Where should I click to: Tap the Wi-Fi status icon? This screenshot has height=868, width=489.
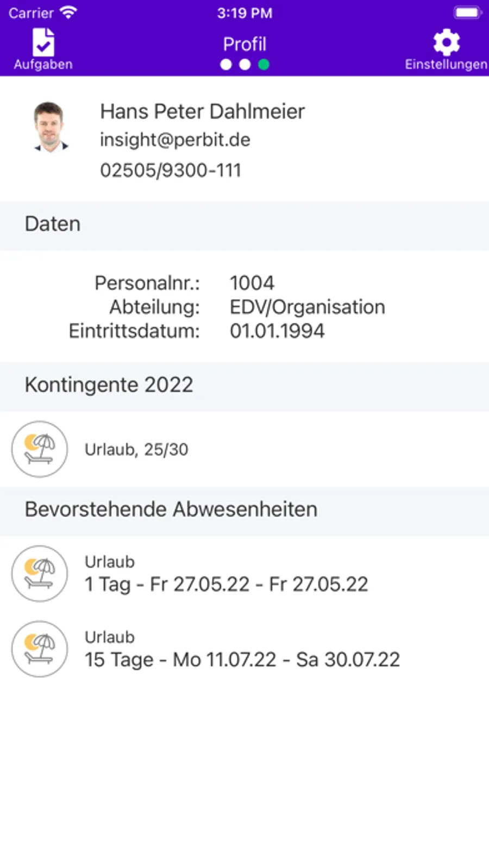click(x=68, y=12)
